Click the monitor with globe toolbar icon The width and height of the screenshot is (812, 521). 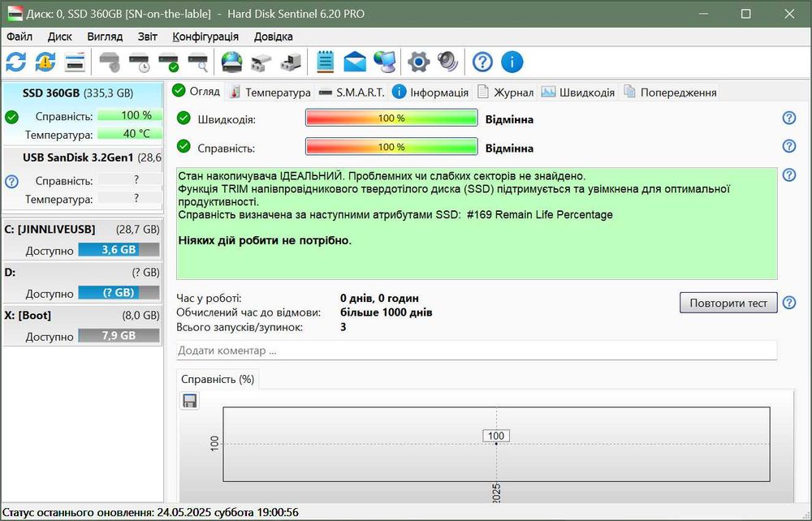pyautogui.click(x=384, y=62)
